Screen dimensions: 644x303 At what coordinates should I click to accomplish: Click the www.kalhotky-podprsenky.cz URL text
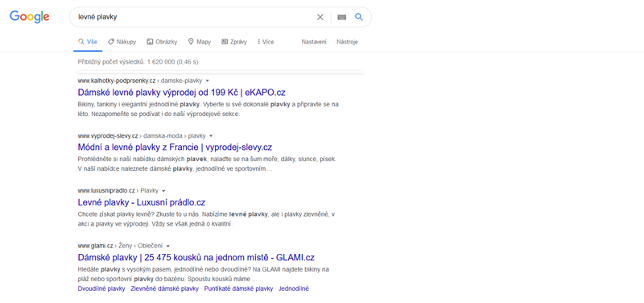point(117,81)
